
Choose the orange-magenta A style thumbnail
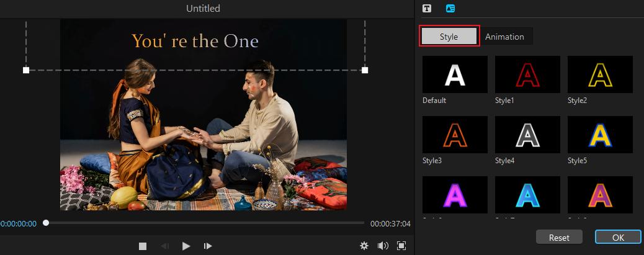point(600,195)
